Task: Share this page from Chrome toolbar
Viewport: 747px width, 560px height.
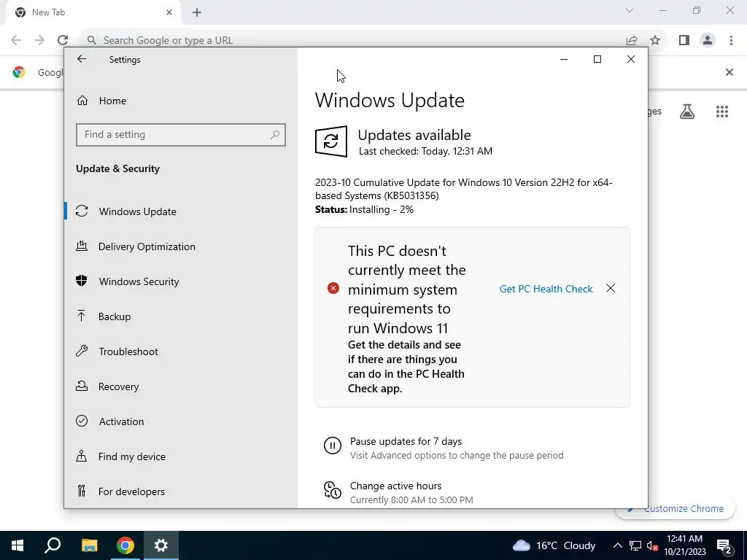Action: point(632,40)
